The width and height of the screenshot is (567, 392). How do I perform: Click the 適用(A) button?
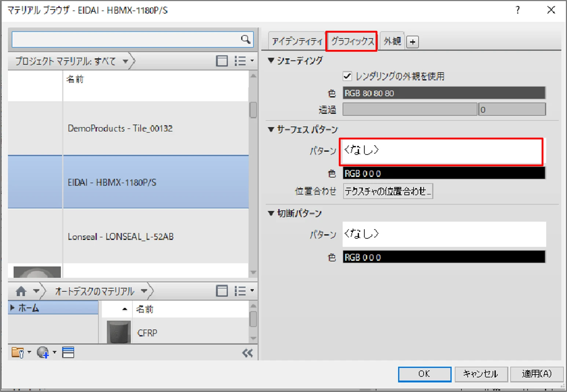(537, 374)
